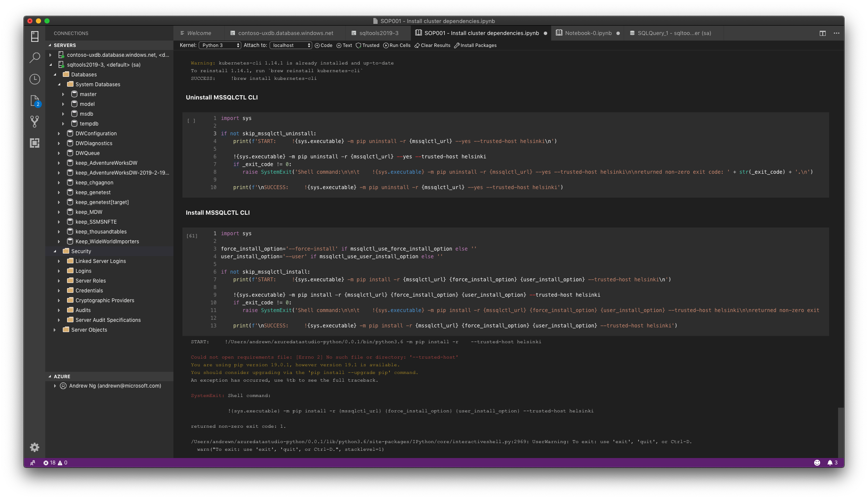
Task: Open the Task History clock icon
Action: point(35,79)
